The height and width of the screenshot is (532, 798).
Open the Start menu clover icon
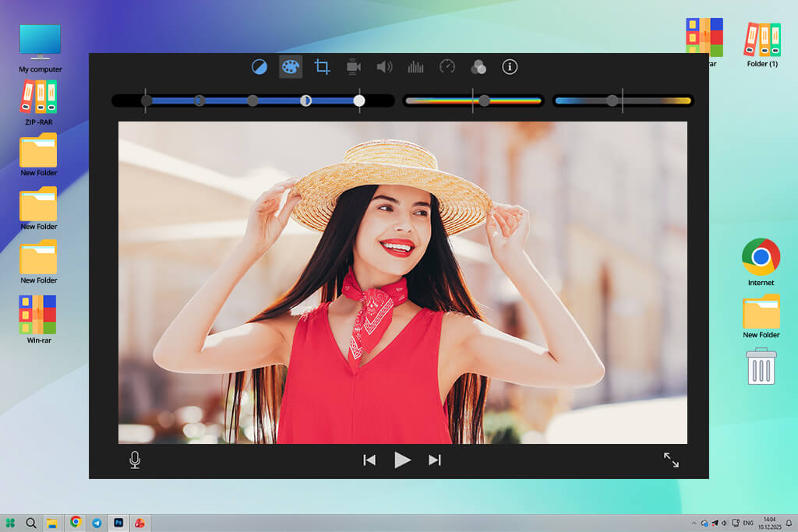[x=10, y=523]
